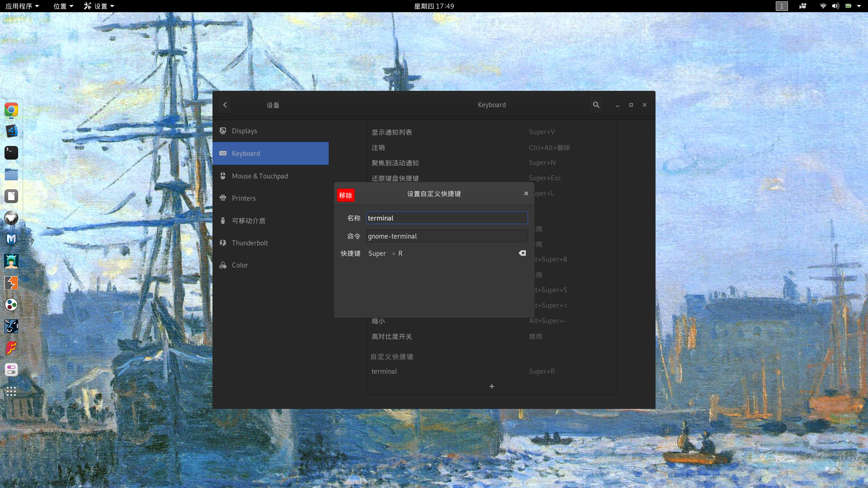This screenshot has width=868, height=488.
Task: Select Keyboard in the settings sidebar
Action: click(x=270, y=154)
